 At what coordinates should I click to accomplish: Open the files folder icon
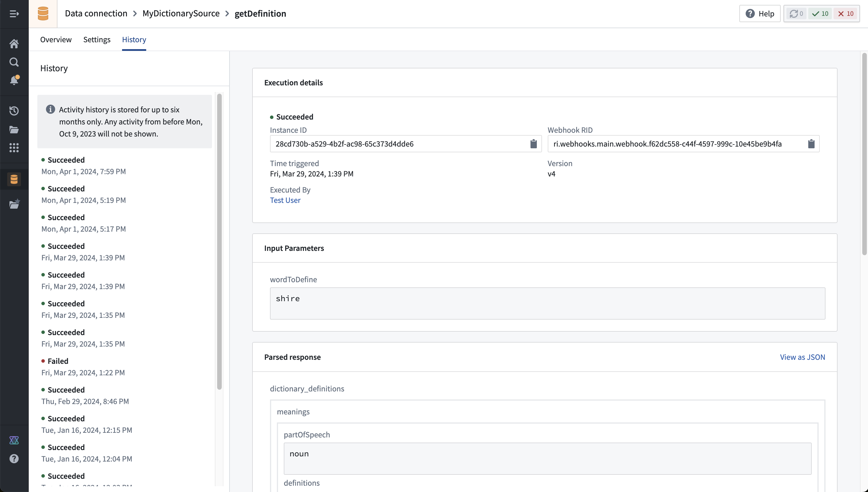pyautogui.click(x=14, y=129)
